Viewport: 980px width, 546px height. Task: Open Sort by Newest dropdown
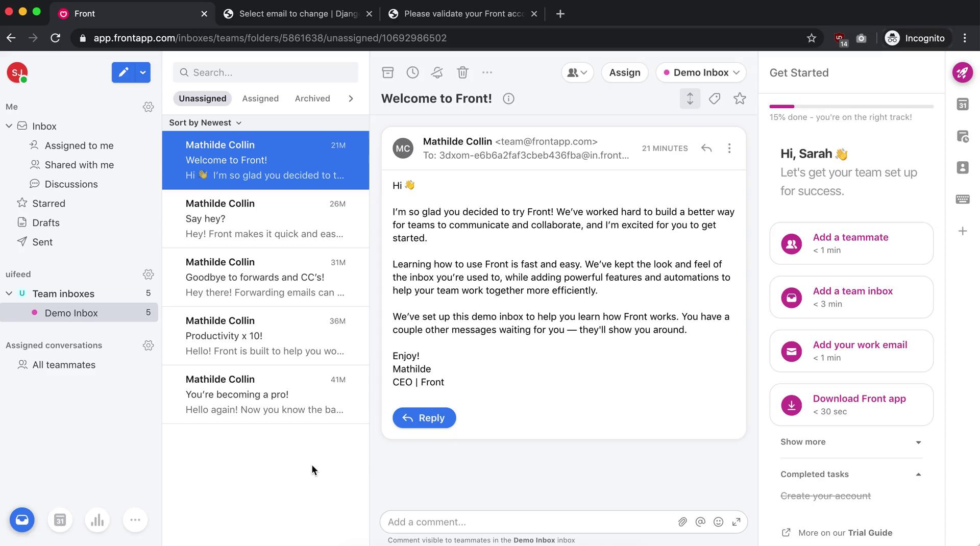point(205,122)
